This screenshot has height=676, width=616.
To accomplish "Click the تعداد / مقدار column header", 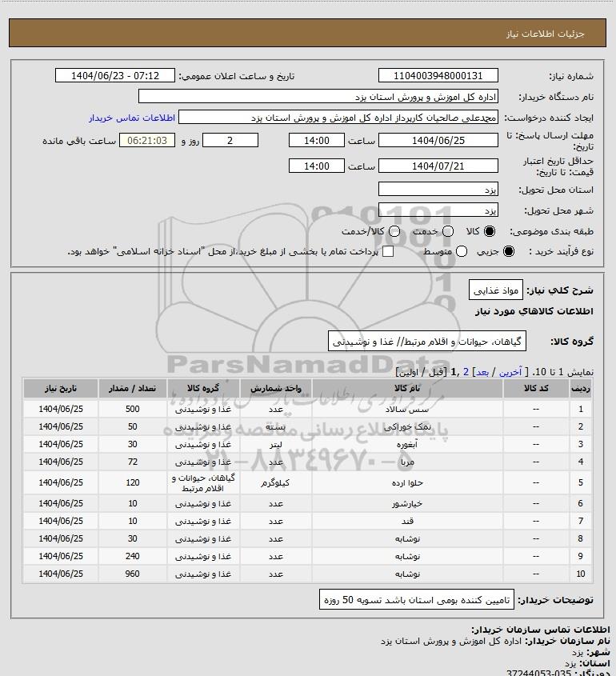I will pos(132,388).
